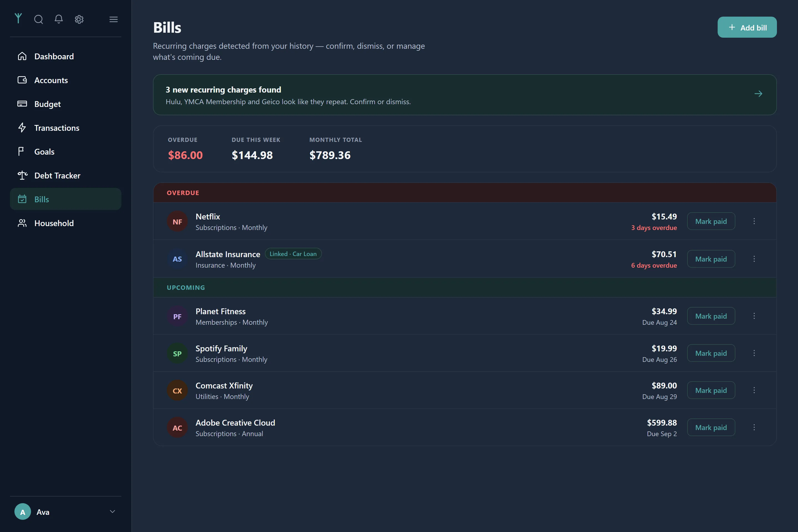The image size is (798, 532).
Task: Click arrow on new recurring charges banner
Action: pyautogui.click(x=758, y=94)
